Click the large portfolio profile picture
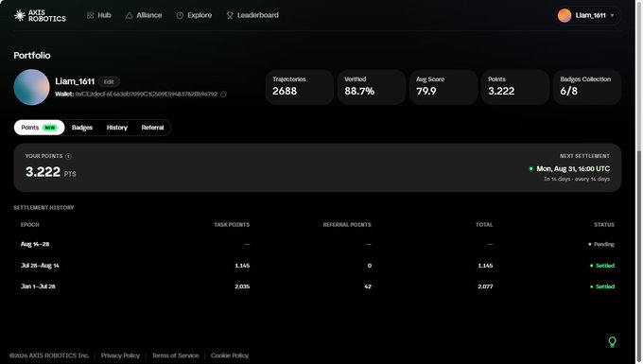The height and width of the screenshot is (364, 643). click(x=31, y=87)
